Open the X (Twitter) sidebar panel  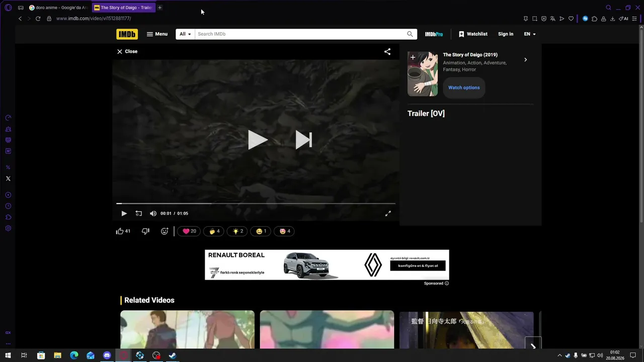click(8, 178)
